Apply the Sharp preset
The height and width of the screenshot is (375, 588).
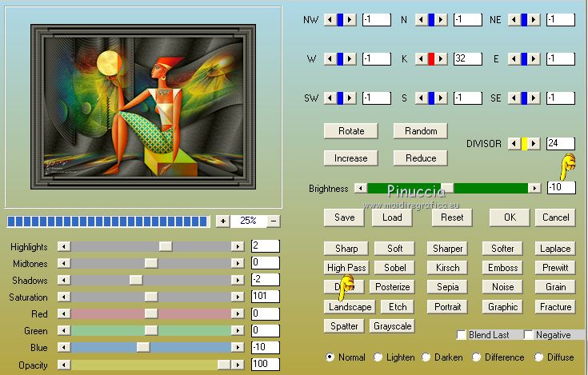pos(346,249)
